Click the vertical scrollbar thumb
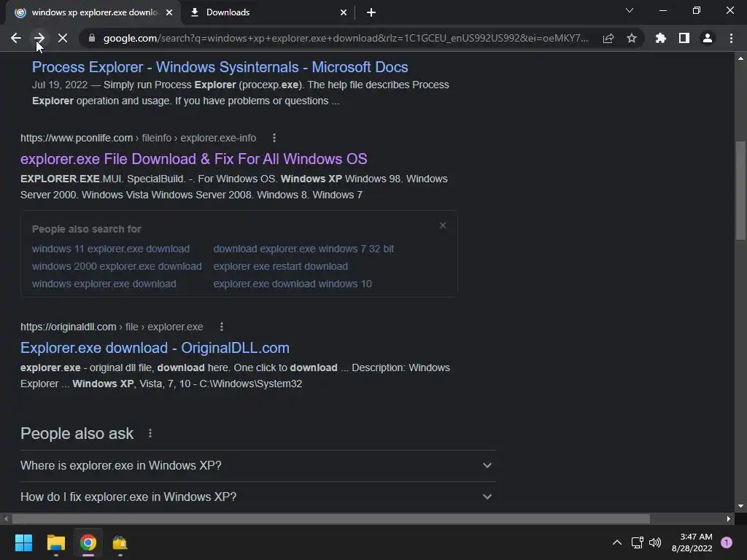 coord(740,190)
